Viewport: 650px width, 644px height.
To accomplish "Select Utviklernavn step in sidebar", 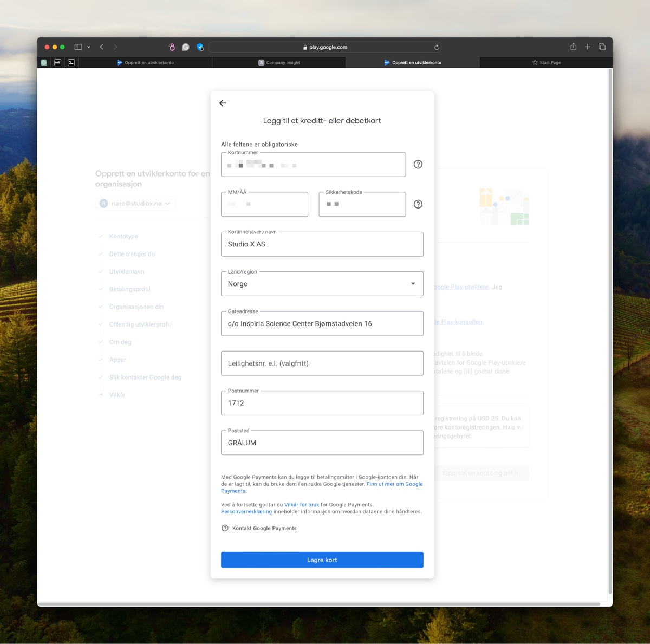I will pos(127,272).
